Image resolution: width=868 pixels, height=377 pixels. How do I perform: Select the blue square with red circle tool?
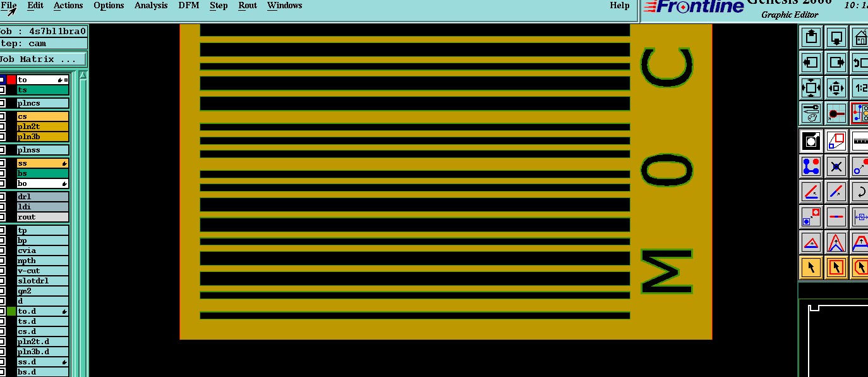coord(812,216)
